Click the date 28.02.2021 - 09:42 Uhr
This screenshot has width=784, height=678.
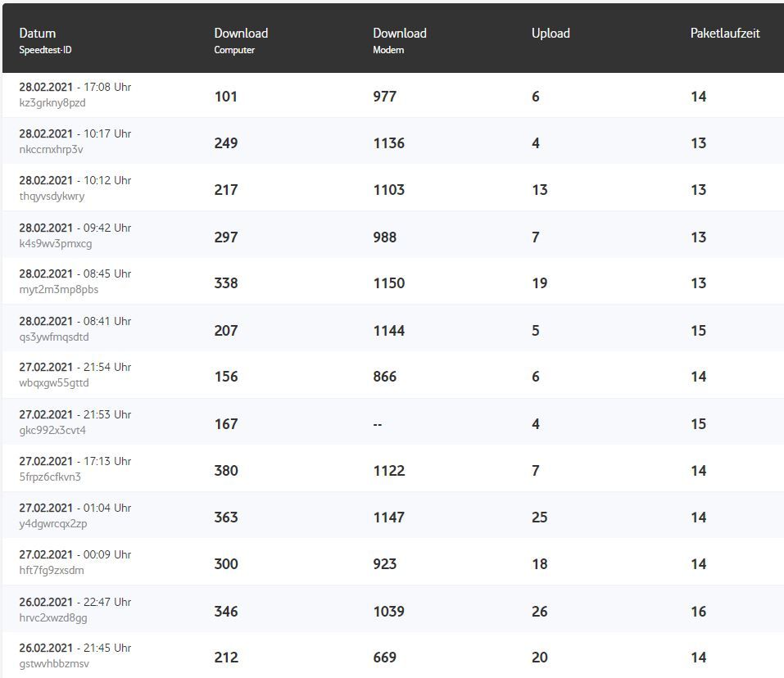(x=75, y=228)
